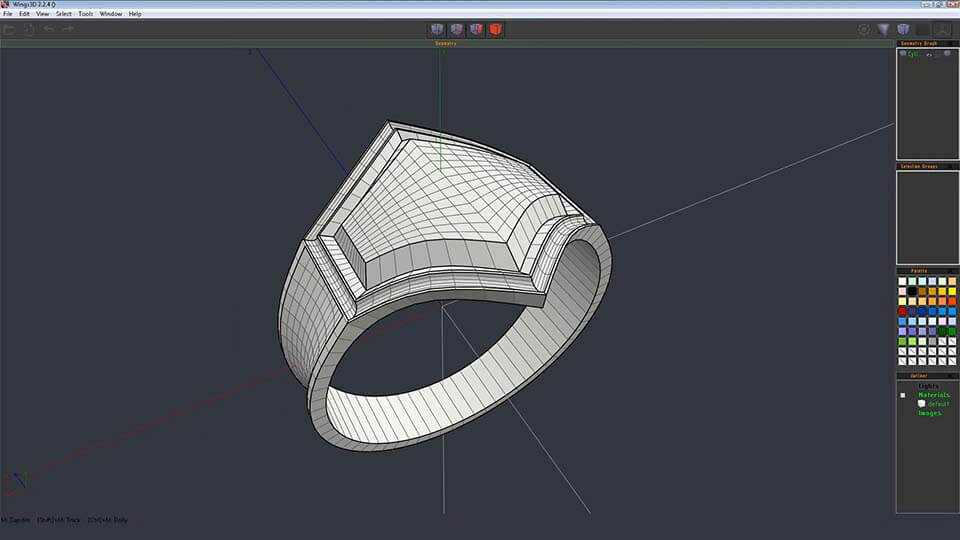
Task: Click the object cube icon in Geometry Graph
Action: [902, 53]
